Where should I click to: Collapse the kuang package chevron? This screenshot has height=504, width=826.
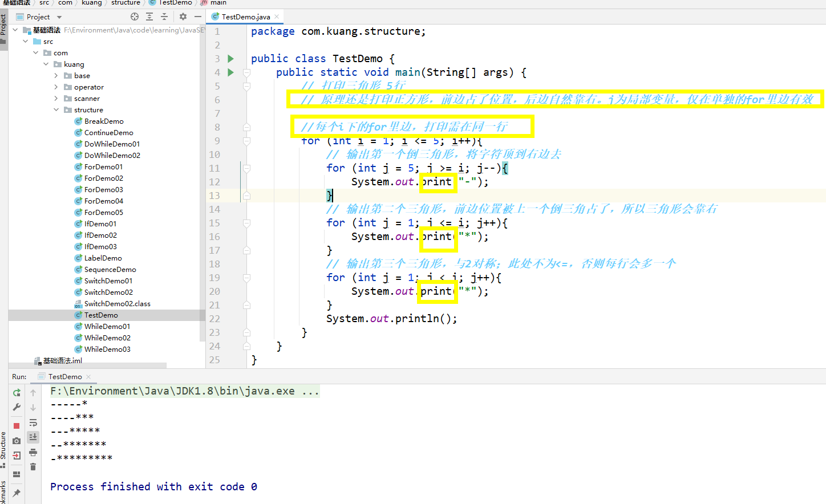(x=46, y=64)
